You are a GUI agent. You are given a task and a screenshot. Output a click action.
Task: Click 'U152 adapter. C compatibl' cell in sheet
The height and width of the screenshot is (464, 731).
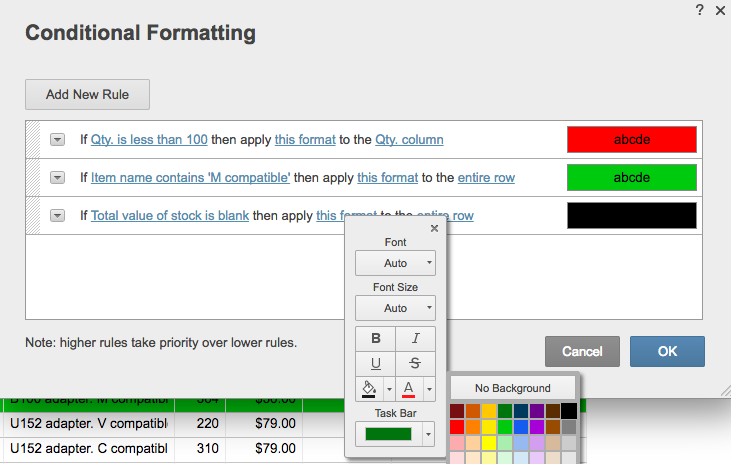coord(89,449)
